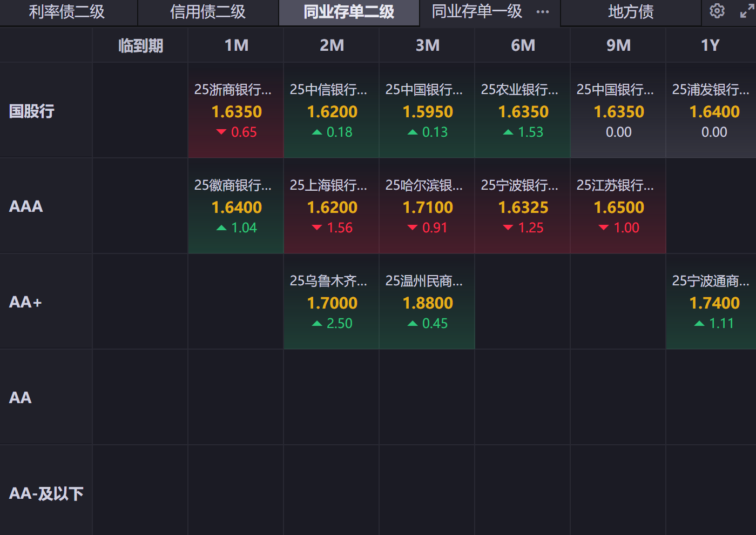Click the 25哈尔滨银行 3M quote cell
The image size is (756, 535).
coord(427,206)
